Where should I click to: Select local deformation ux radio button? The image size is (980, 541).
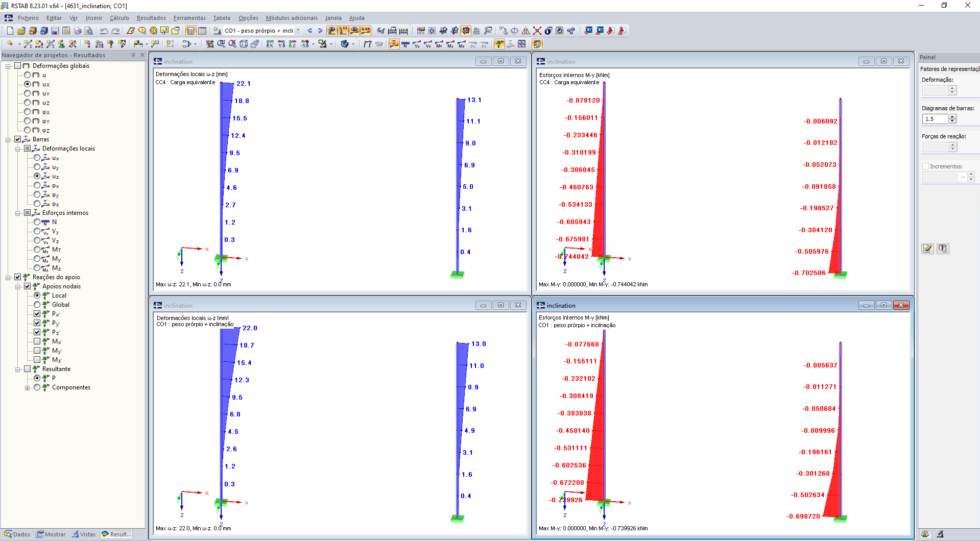[x=37, y=158]
